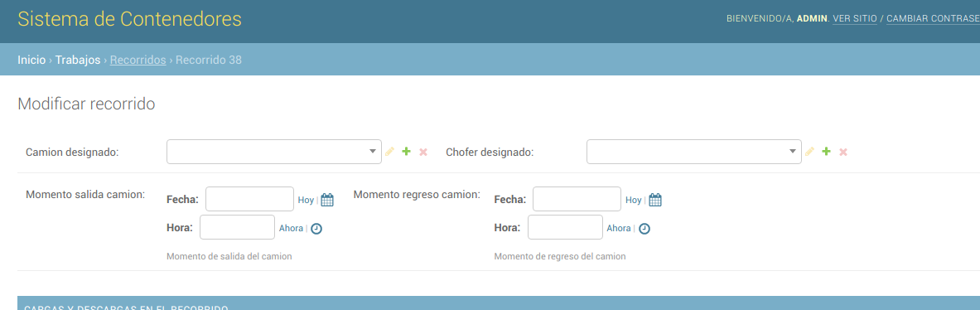The height and width of the screenshot is (310, 980).
Task: Click 'Momento de salida del camion' help text
Action: (x=229, y=256)
